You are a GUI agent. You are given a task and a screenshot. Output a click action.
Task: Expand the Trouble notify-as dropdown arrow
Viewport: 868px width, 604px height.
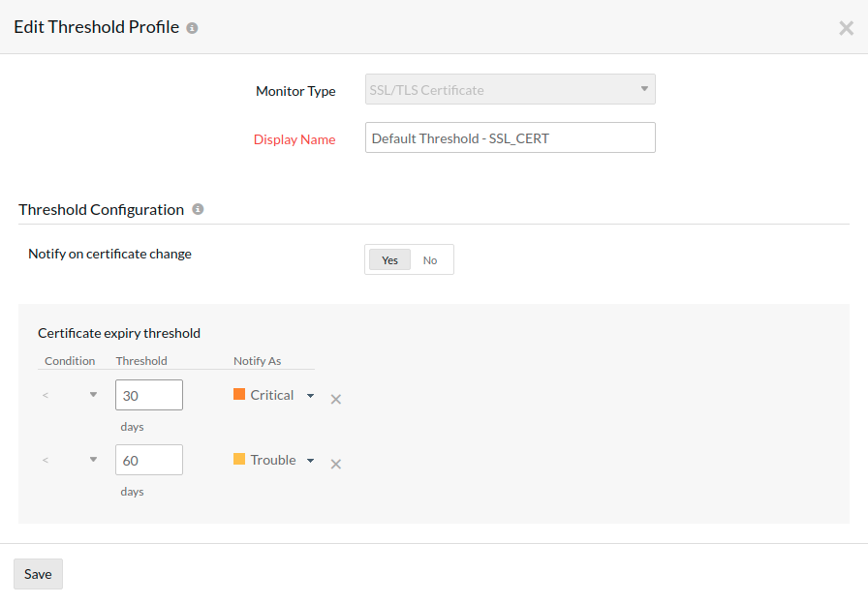pos(310,461)
